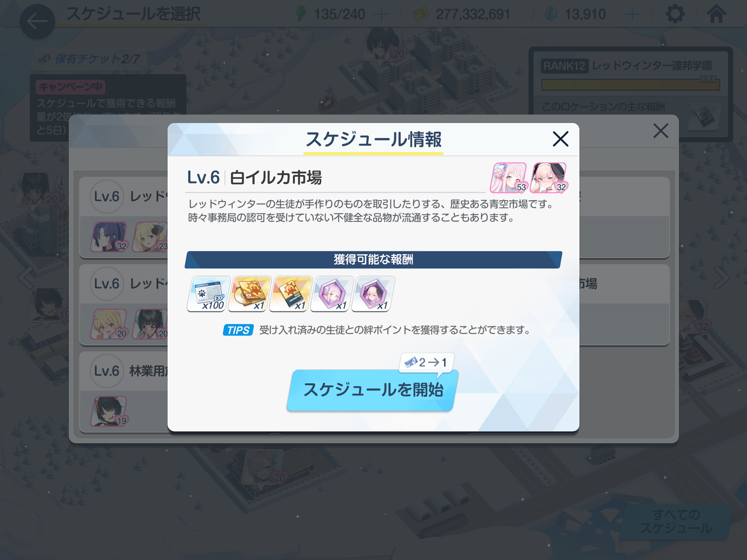747x560 pixels.
Task: Close the outer schedule list panel
Action: pos(661,131)
